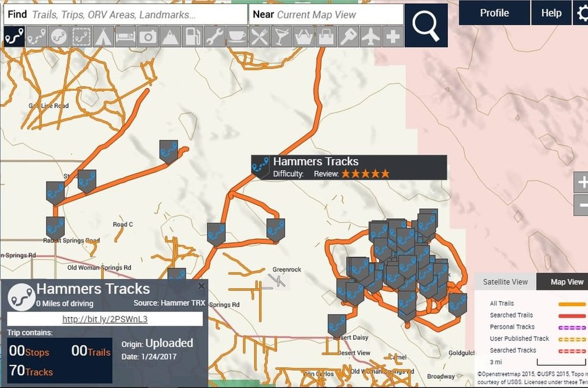
Task: Zoom out the map with minus button
Action: 582,205
